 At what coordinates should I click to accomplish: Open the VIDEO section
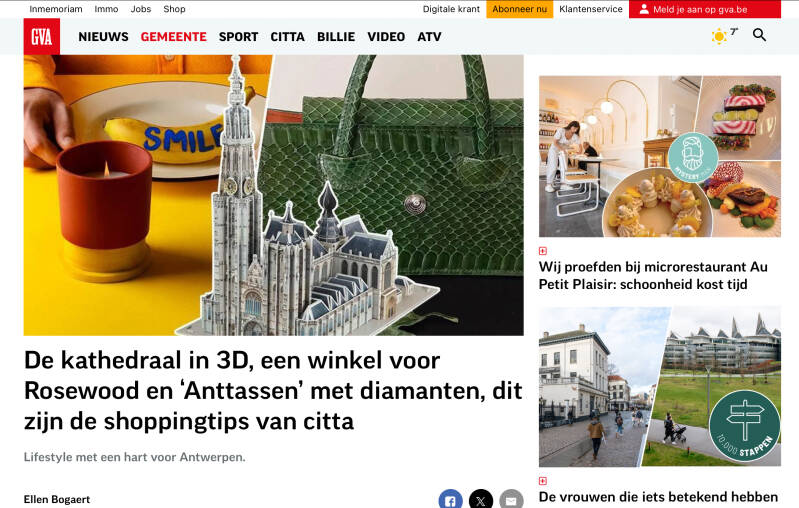tap(386, 37)
